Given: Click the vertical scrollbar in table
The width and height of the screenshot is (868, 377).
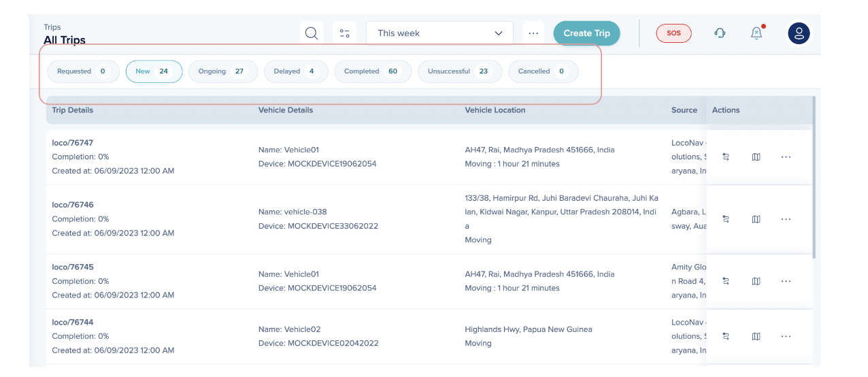Looking at the screenshot, I should click(x=814, y=177).
